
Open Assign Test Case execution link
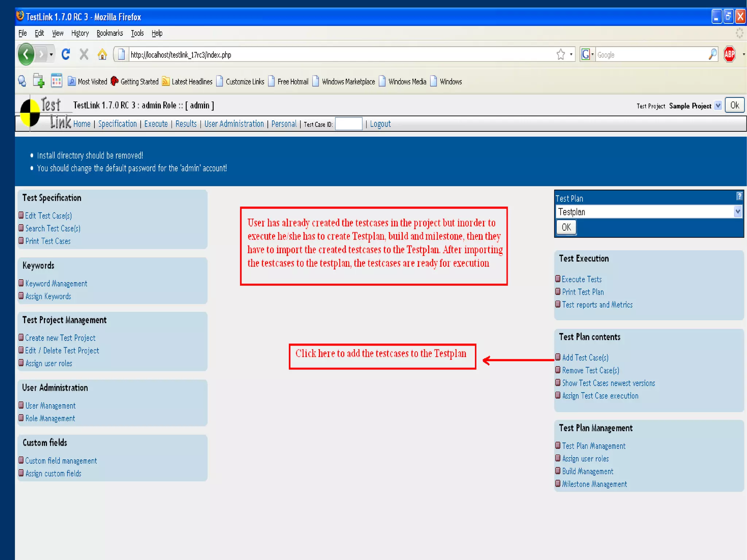(x=600, y=396)
